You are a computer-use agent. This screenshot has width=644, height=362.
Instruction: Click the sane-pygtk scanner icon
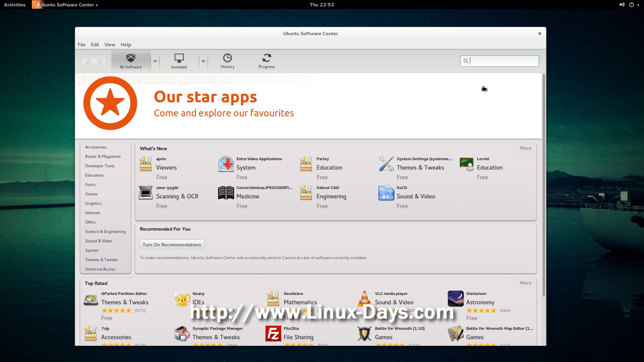[x=146, y=193]
